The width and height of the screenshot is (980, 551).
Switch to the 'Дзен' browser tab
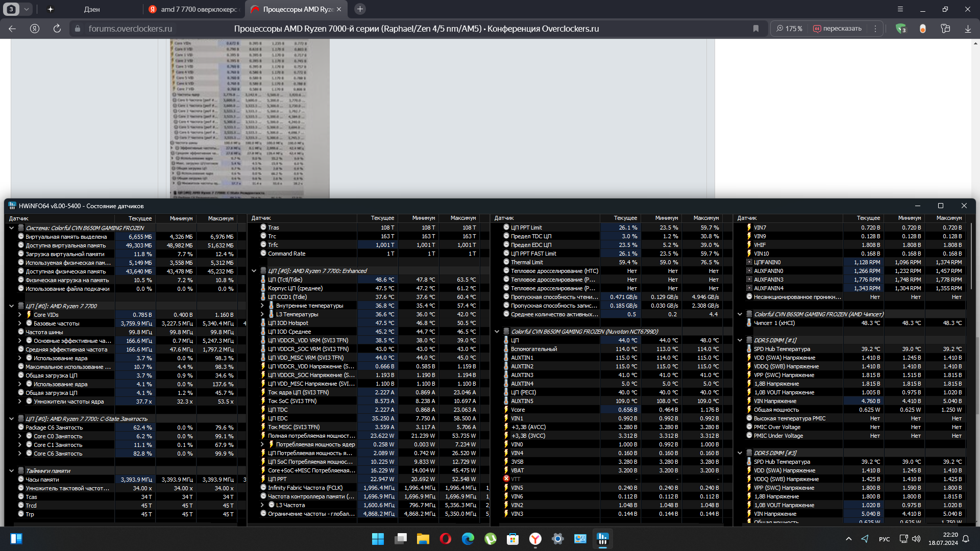coord(92,9)
